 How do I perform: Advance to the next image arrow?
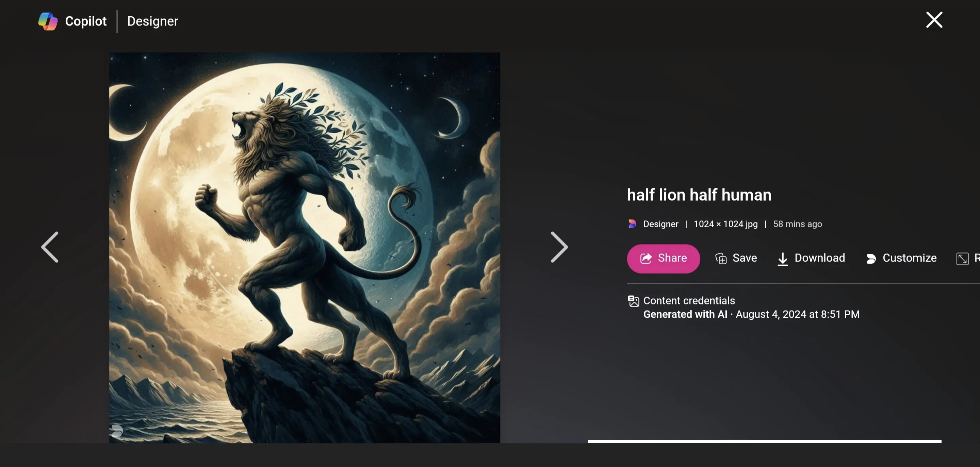pyautogui.click(x=559, y=247)
